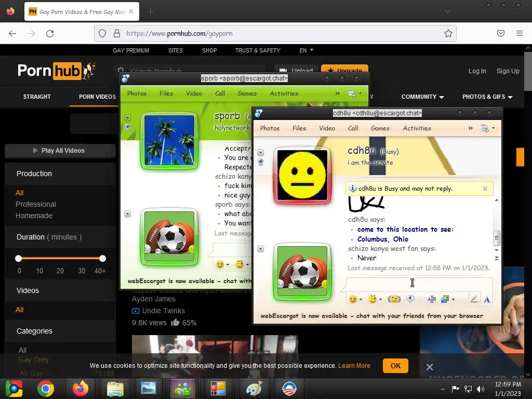
Task: Click the webcam icon beside cdh8u's avatar
Action: [x=261, y=162]
